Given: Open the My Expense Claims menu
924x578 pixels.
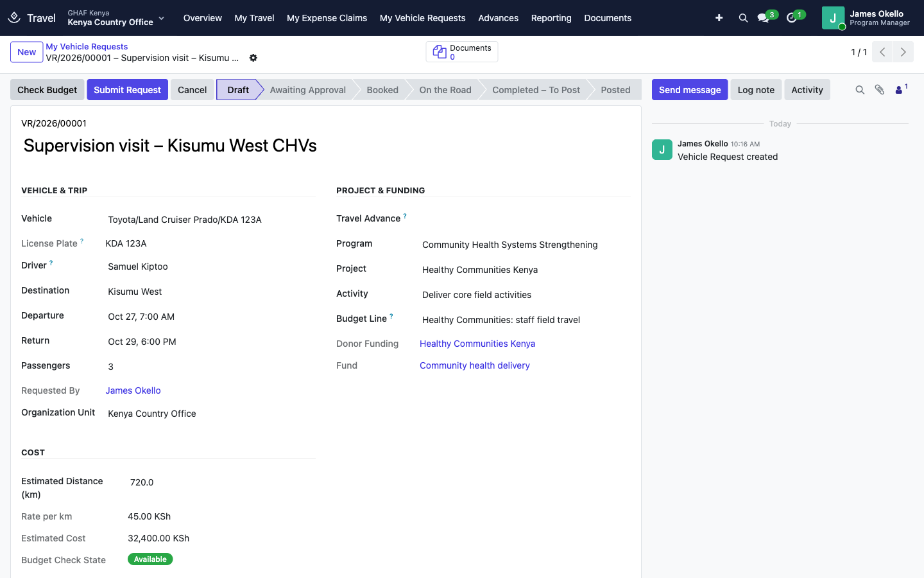Looking at the screenshot, I should pyautogui.click(x=327, y=18).
